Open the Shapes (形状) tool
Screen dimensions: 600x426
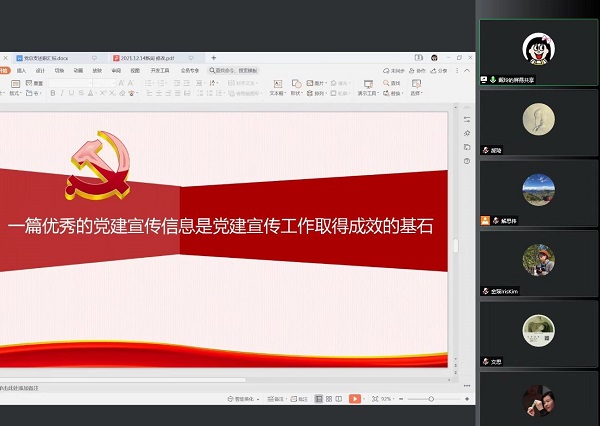tap(299, 93)
